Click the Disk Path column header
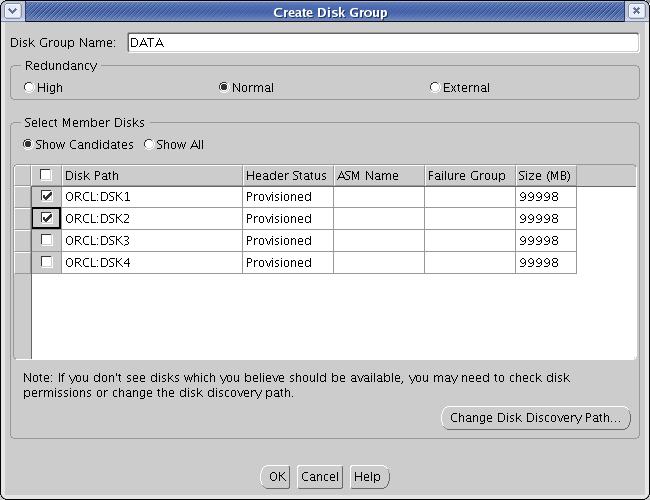This screenshot has width=650, height=500. point(151,176)
